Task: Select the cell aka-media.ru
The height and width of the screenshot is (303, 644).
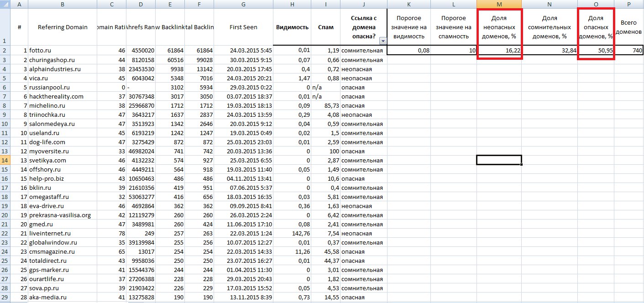Action: [x=62, y=297]
